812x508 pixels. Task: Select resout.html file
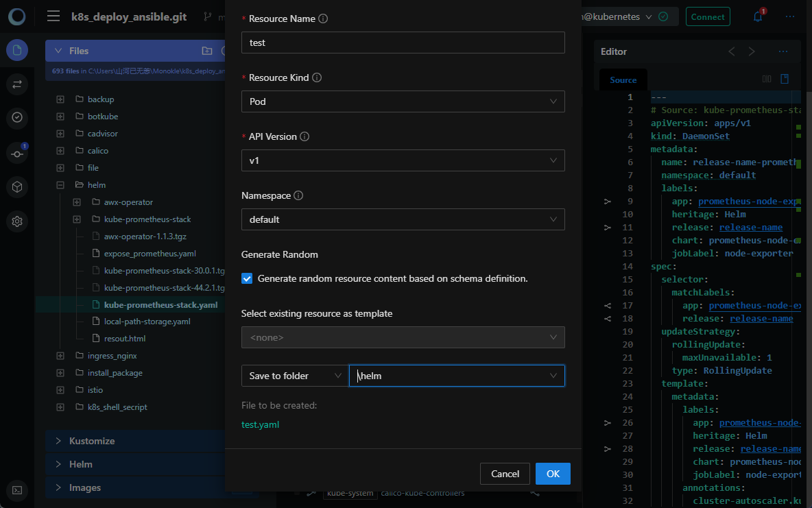[x=124, y=339]
